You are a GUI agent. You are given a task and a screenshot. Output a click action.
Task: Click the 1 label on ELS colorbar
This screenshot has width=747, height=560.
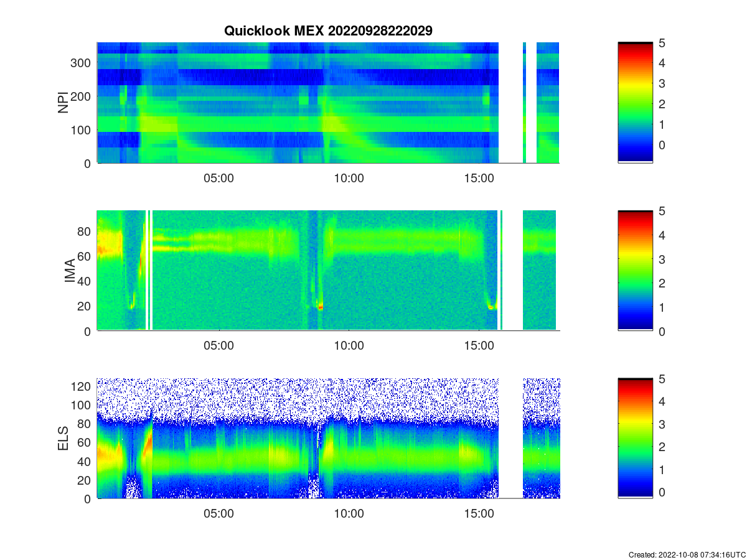(663, 469)
